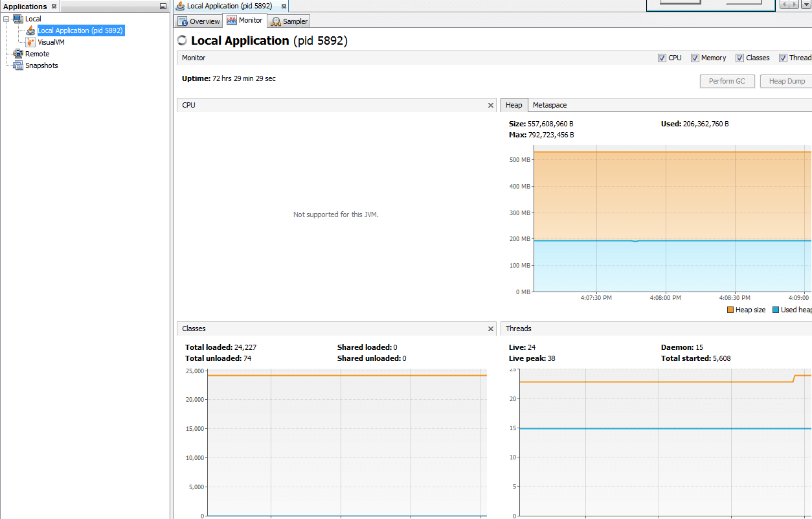
Task: Click the heap Max value 792,723,456 B
Action: pos(551,135)
